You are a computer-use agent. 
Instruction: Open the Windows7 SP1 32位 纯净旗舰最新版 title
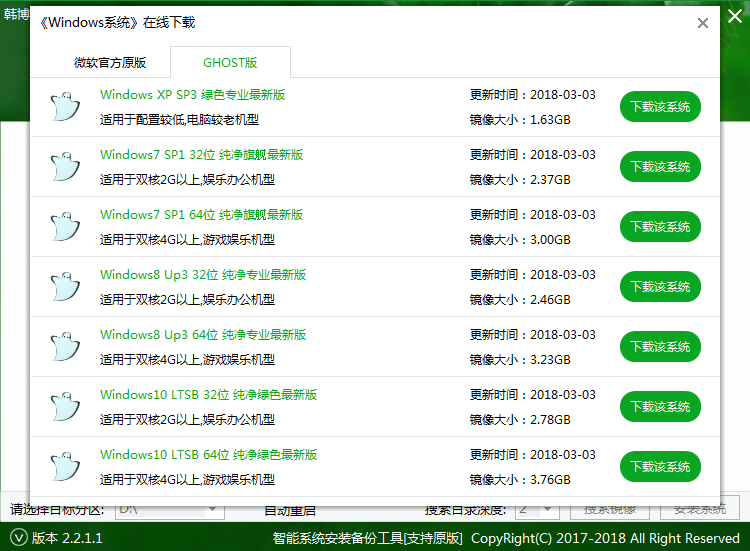coord(201,155)
